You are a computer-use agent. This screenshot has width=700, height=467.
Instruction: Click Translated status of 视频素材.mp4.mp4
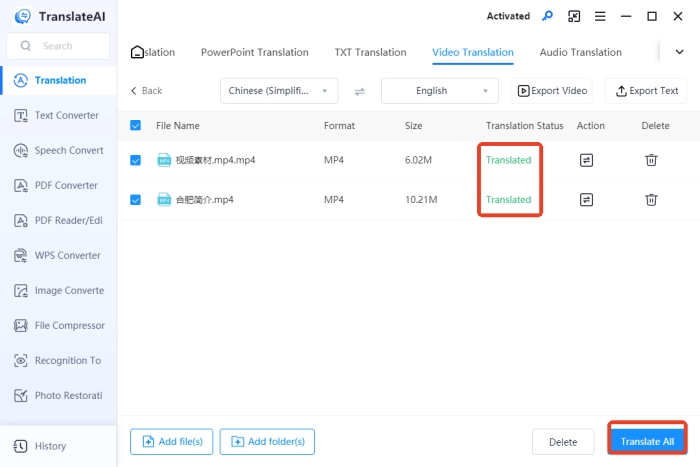508,160
